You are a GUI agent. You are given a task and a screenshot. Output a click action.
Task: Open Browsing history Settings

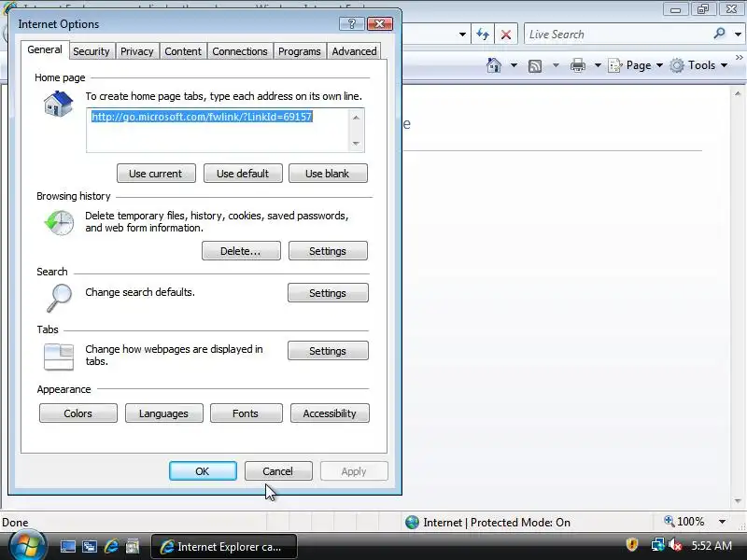coord(328,251)
